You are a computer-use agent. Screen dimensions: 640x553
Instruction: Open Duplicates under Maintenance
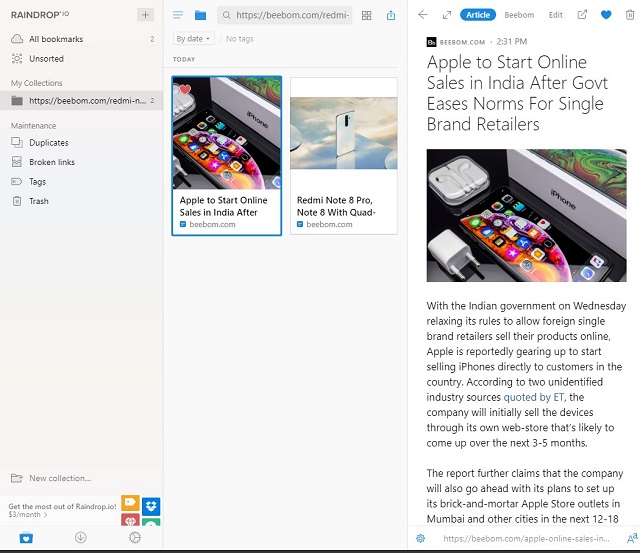(82, 143)
